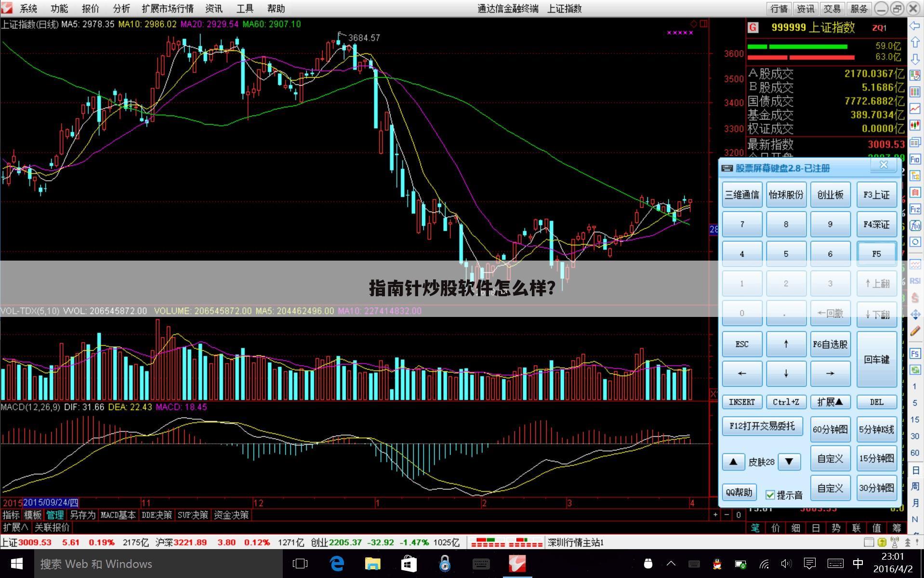Click the back arrow icon in right sidebar

(915, 26)
